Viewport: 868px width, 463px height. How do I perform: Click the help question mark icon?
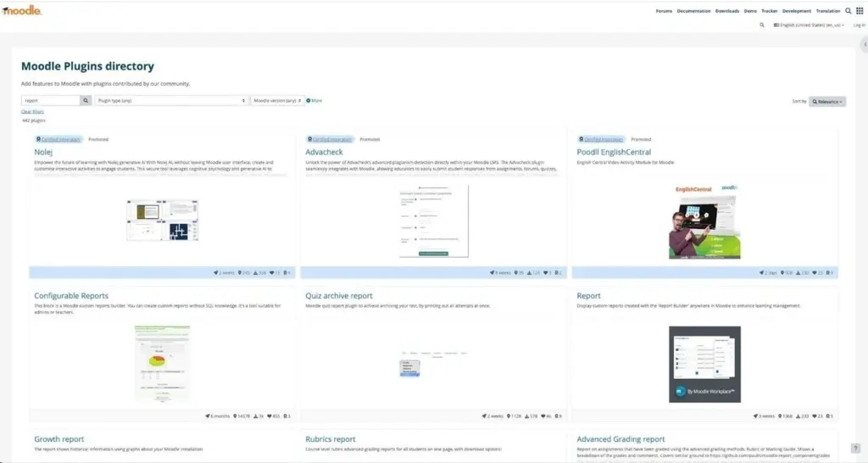coord(855,449)
